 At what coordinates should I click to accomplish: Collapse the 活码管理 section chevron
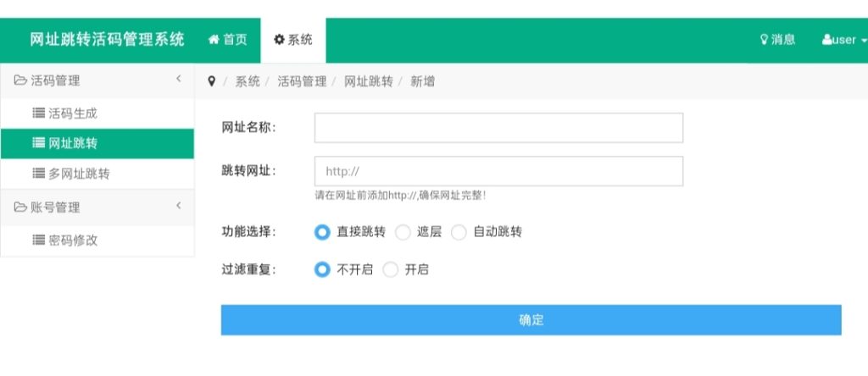tap(178, 79)
